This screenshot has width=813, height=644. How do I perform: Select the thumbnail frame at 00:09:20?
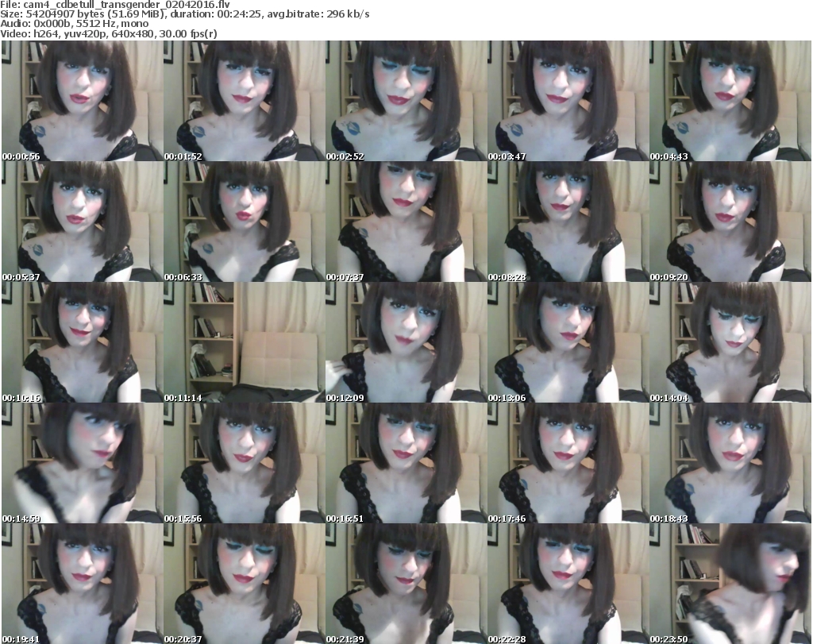[730, 222]
